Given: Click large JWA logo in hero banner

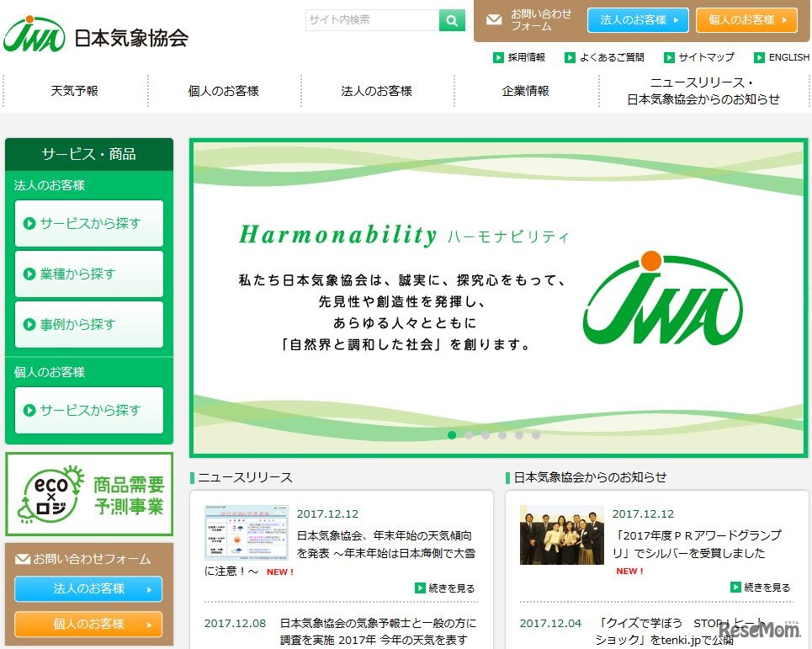Looking at the screenshot, I should (x=663, y=299).
